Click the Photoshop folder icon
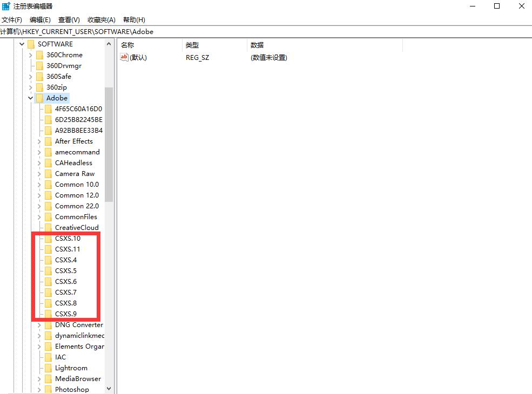 click(x=48, y=389)
